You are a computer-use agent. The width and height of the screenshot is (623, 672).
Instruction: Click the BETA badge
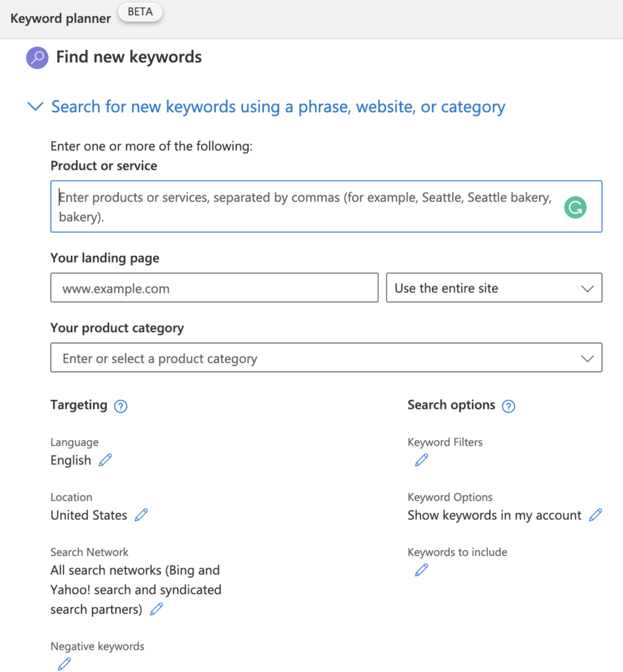pyautogui.click(x=141, y=12)
